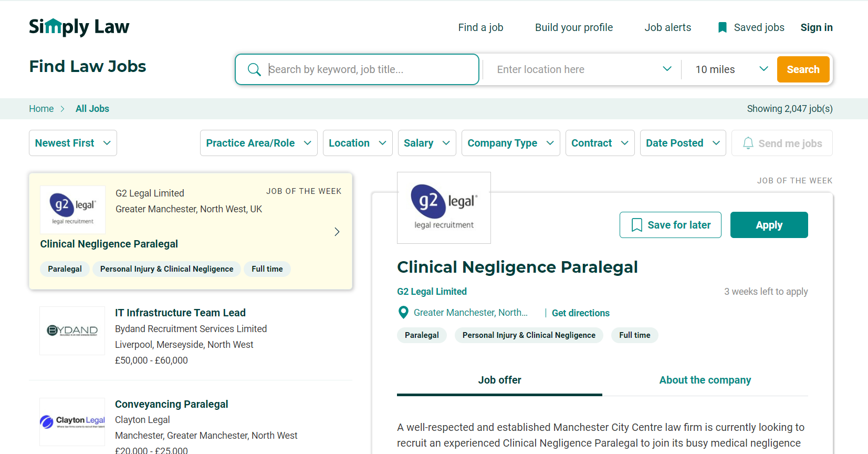This screenshot has width=868, height=454.
Task: Expand the Company Type filter
Action: tap(510, 143)
